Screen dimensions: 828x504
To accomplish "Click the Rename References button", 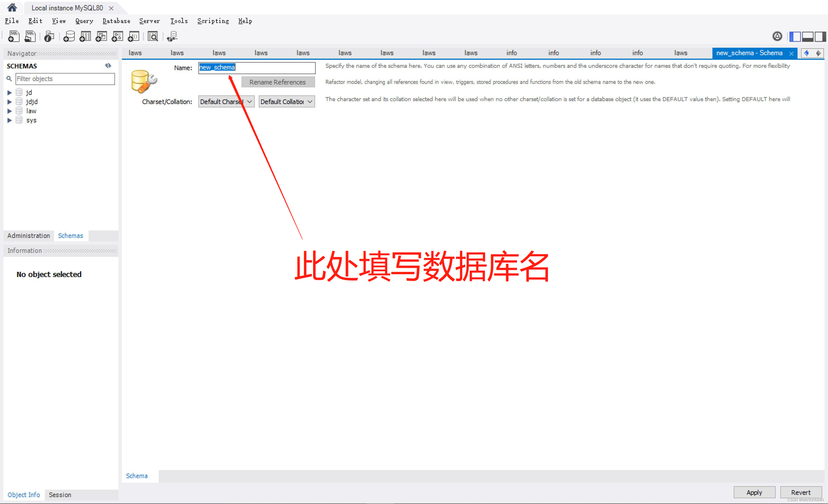I will [x=278, y=82].
